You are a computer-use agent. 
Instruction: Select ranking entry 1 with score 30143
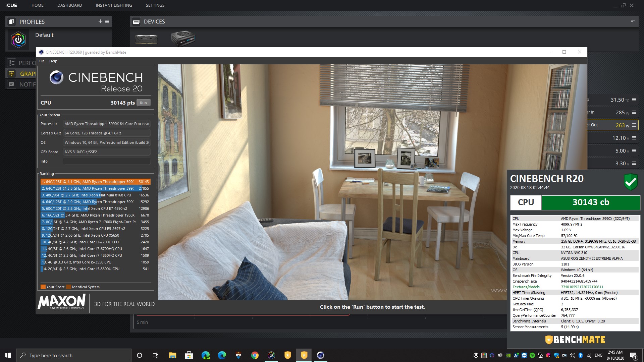(95, 182)
